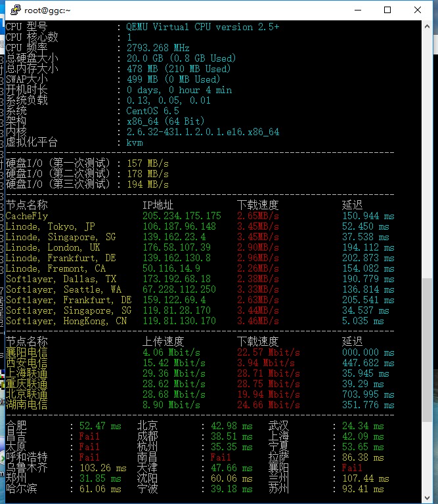This screenshot has width=438, height=504.
Task: Minimize the root@ggc terminal window
Action: [358, 10]
